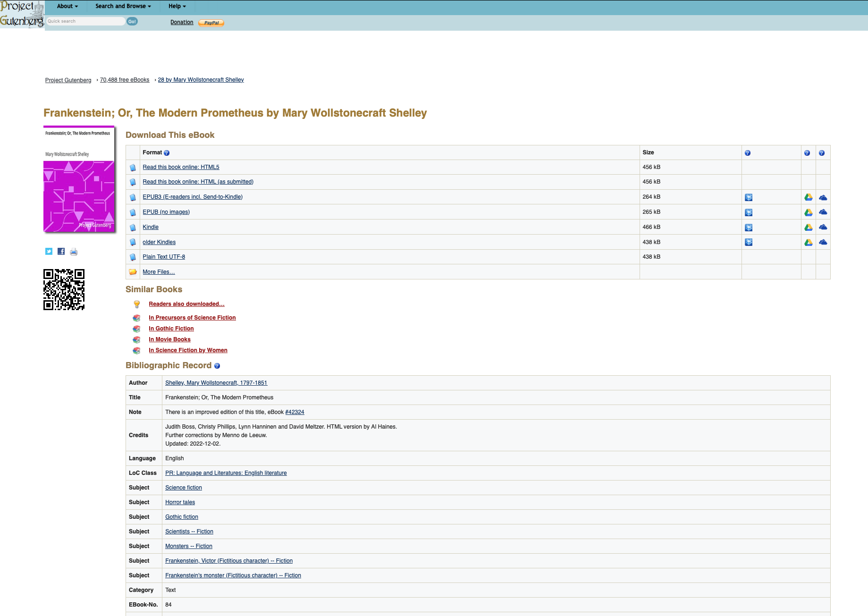Click help icon beside Bibliographic Record
868x616 pixels.
click(217, 366)
